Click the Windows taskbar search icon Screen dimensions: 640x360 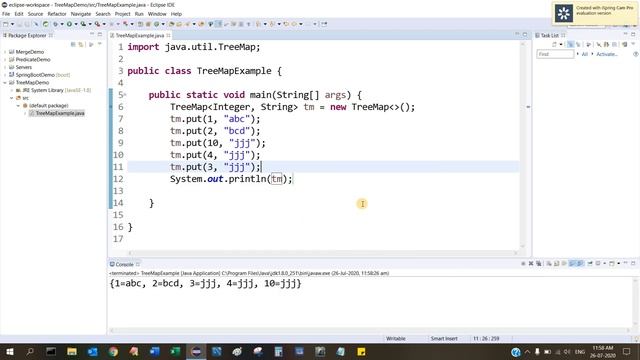[x=30, y=351]
